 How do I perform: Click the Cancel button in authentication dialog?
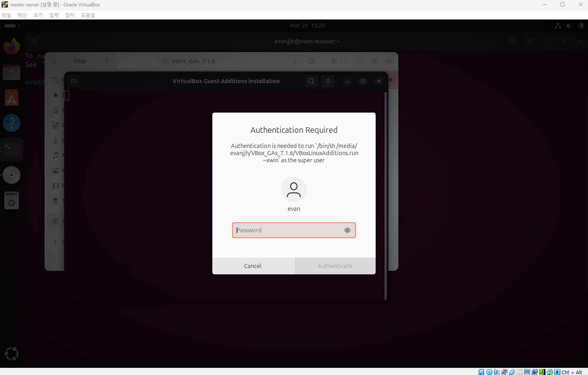click(253, 266)
